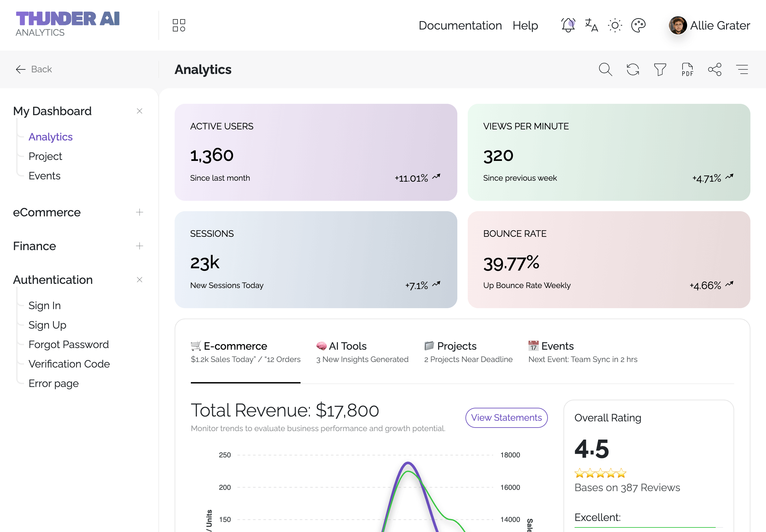Open the Documentation link
The width and height of the screenshot is (766, 532).
click(x=460, y=25)
